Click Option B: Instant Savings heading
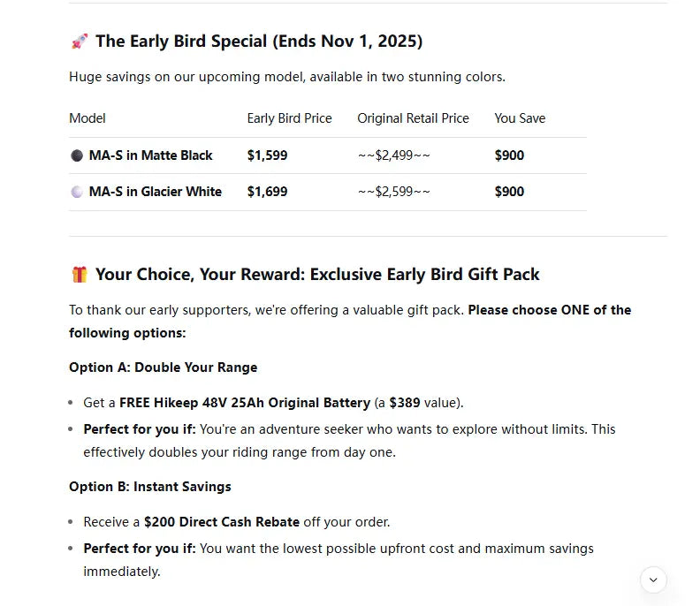 click(x=150, y=487)
